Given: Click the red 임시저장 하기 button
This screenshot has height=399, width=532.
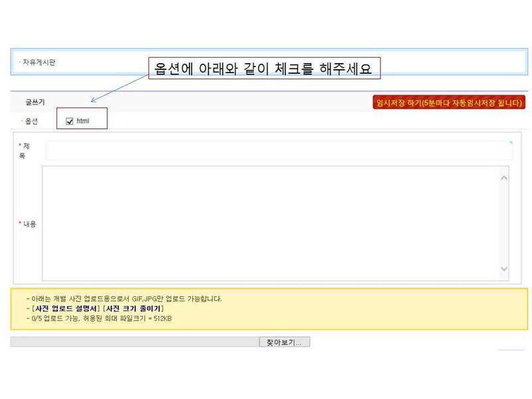Looking at the screenshot, I should point(449,103).
